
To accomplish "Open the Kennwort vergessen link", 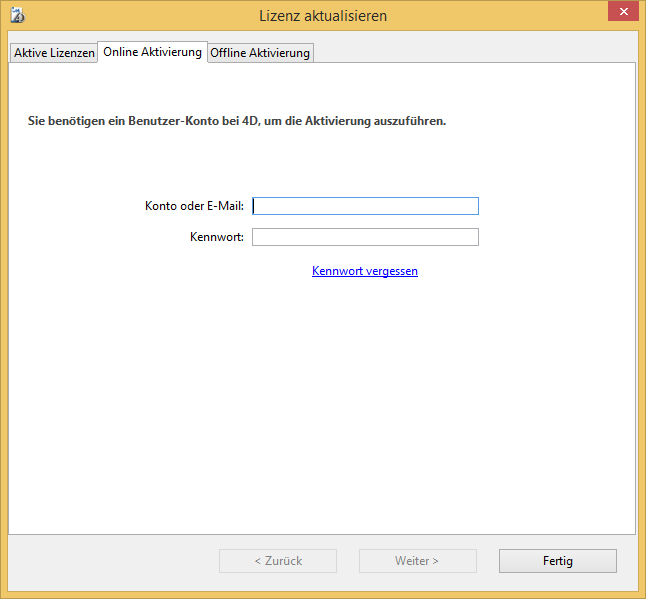I will tap(365, 271).
